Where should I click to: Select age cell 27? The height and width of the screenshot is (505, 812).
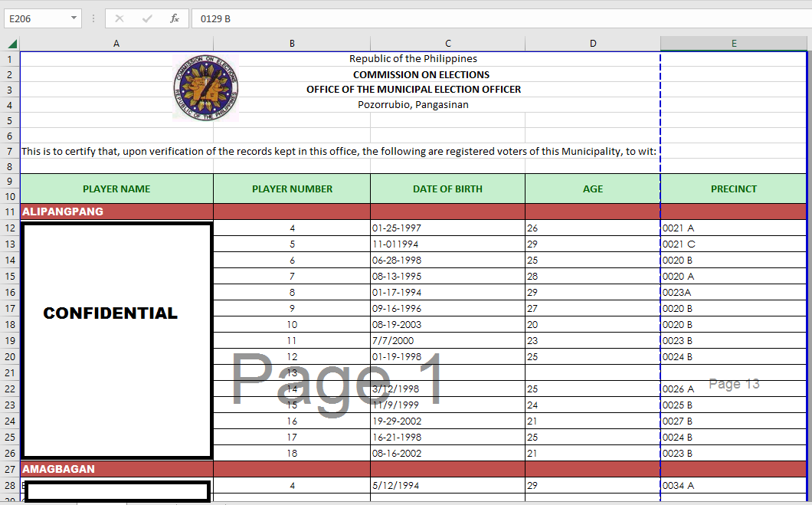pyautogui.click(x=593, y=308)
